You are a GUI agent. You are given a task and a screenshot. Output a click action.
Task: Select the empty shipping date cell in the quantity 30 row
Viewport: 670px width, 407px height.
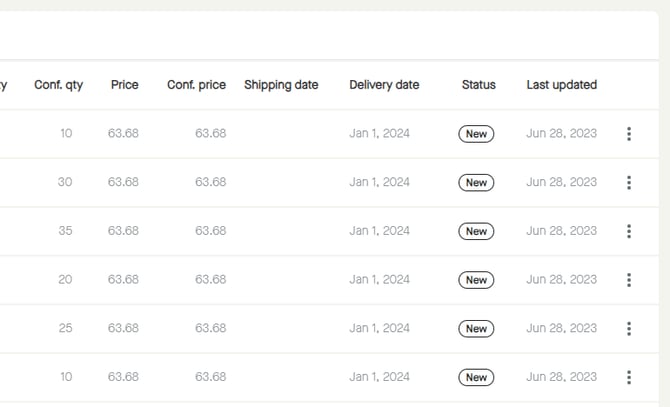281,182
